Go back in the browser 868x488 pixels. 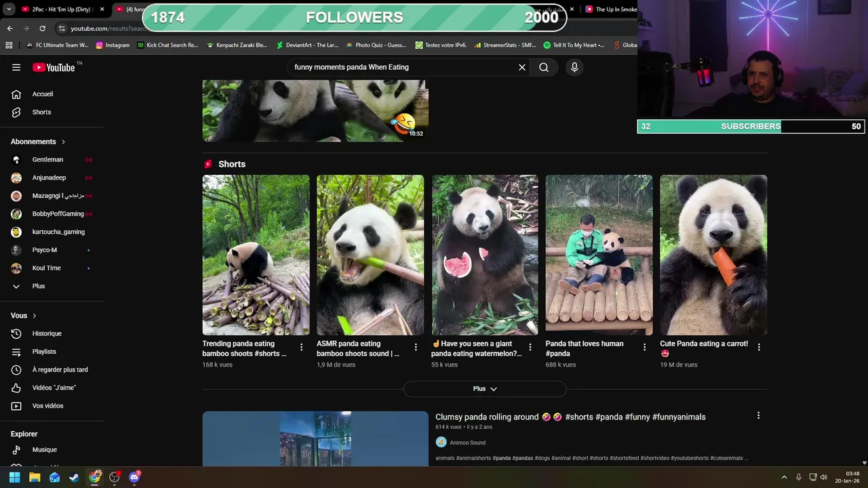click(x=9, y=28)
